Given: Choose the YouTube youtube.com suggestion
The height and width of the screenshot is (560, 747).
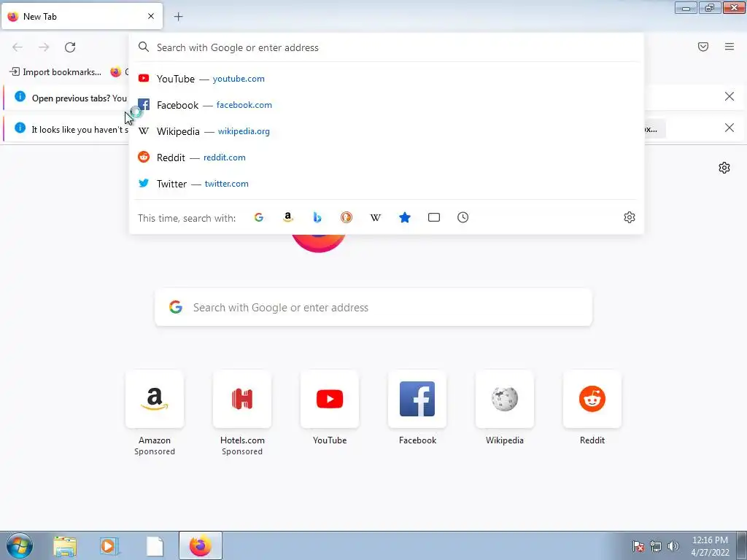Looking at the screenshot, I should (x=387, y=79).
